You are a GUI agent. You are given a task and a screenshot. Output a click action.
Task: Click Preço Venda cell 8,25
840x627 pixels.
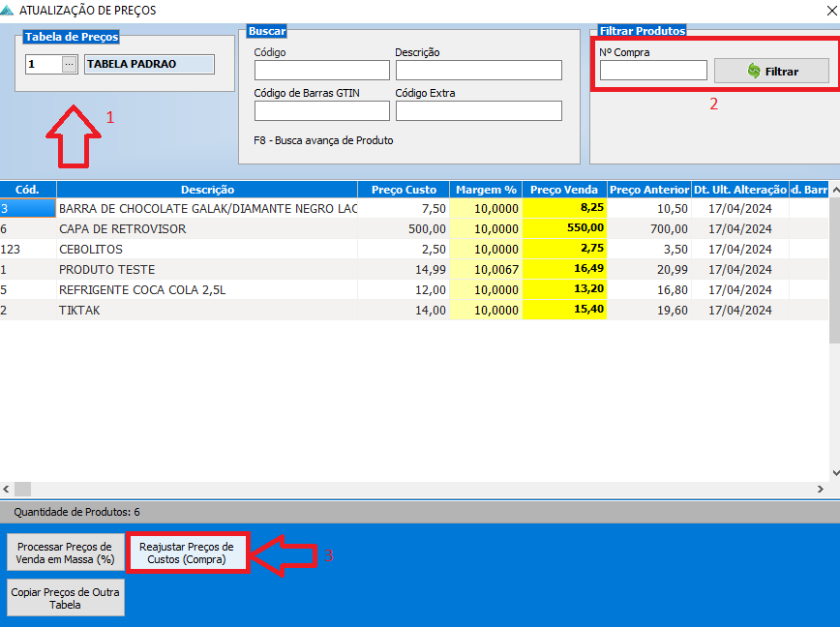(x=564, y=208)
